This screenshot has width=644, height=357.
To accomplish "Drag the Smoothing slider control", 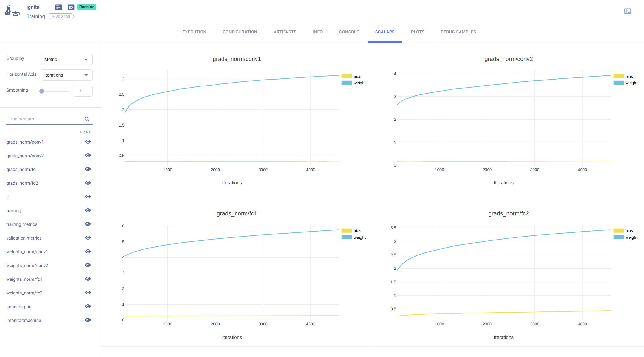I will 41,91.
